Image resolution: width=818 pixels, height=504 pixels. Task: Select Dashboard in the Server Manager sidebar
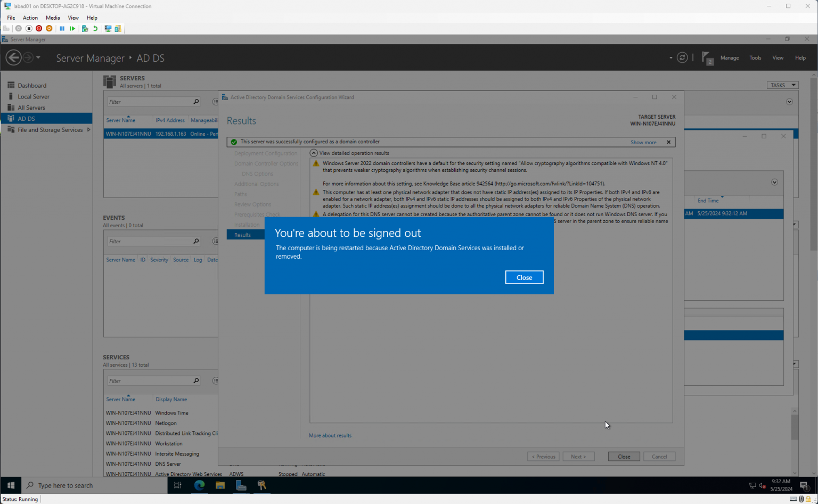tap(32, 85)
